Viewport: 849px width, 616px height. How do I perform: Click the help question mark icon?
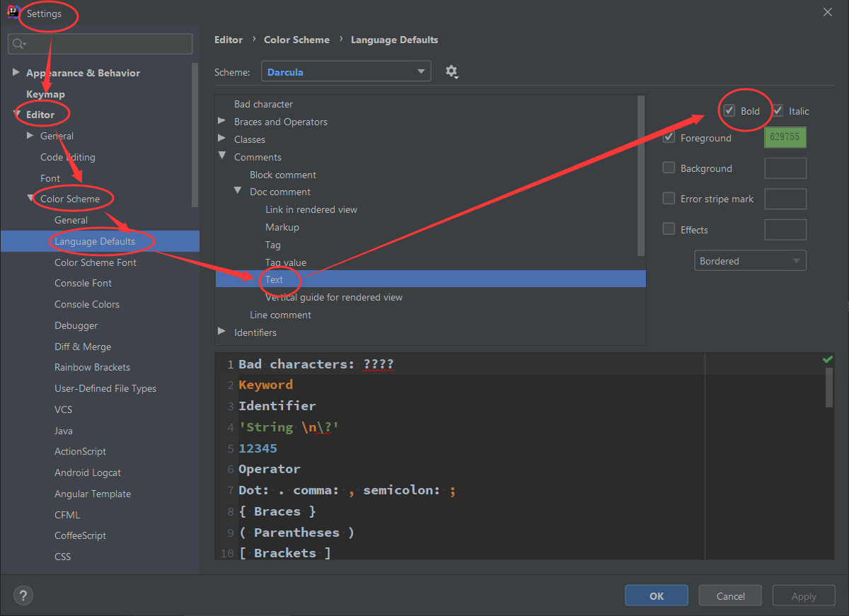coord(23,595)
